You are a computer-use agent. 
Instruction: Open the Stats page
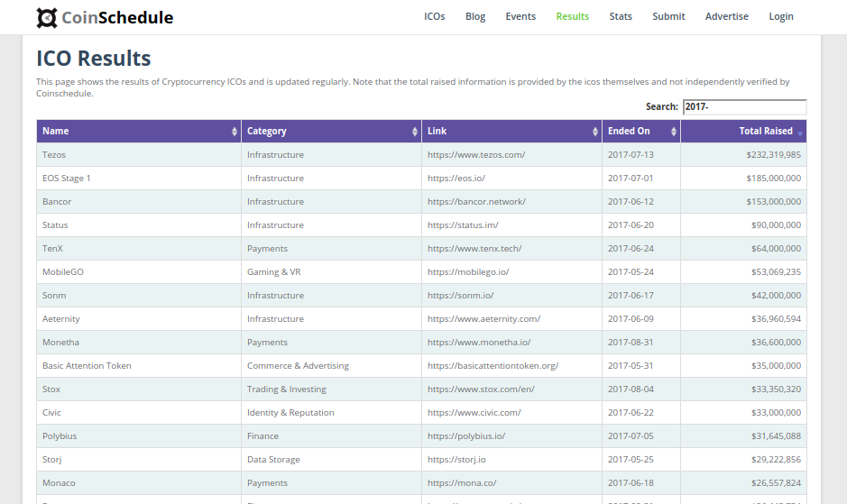click(x=621, y=17)
